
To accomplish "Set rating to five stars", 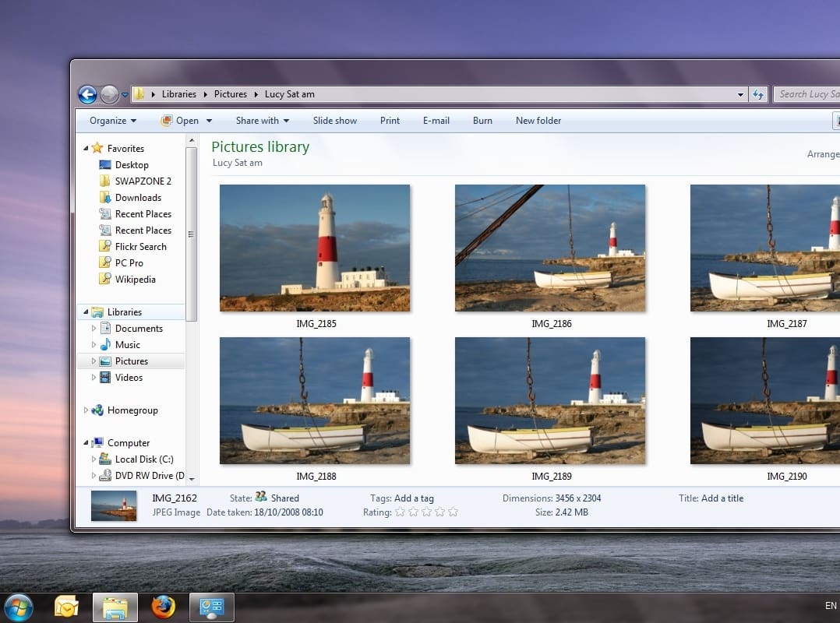I will [x=453, y=512].
